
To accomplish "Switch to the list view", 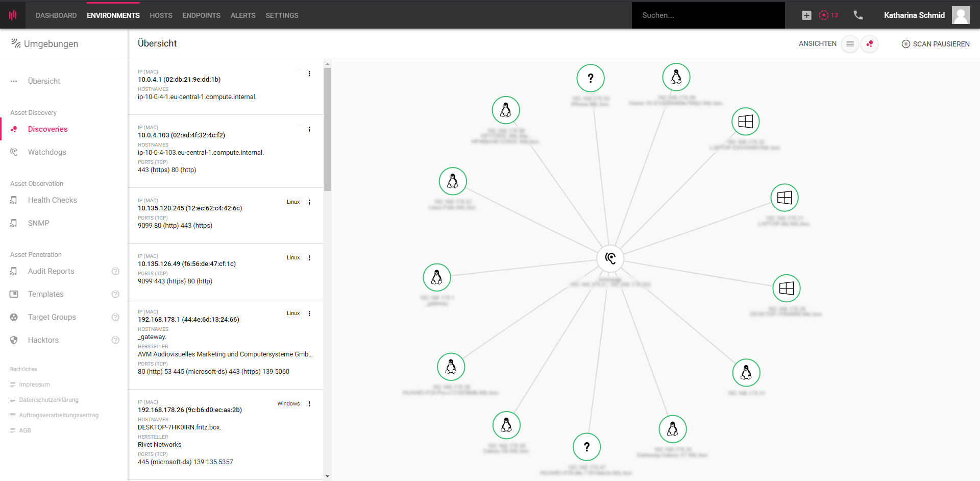I will (850, 44).
